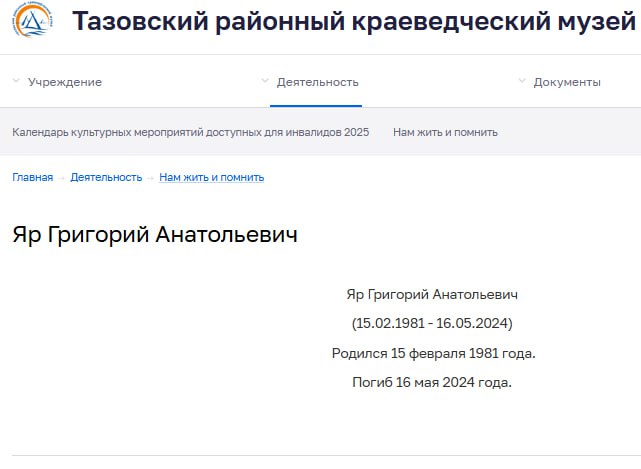The width and height of the screenshot is (641, 469).
Task: Click the line Родился 15 февраля 1981 года
Action: (x=433, y=353)
